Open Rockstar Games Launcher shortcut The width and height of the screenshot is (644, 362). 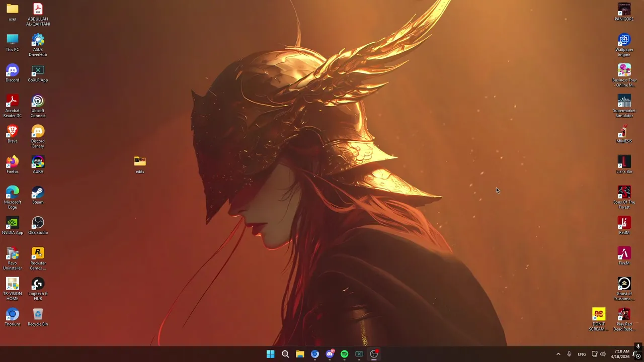tap(38, 259)
